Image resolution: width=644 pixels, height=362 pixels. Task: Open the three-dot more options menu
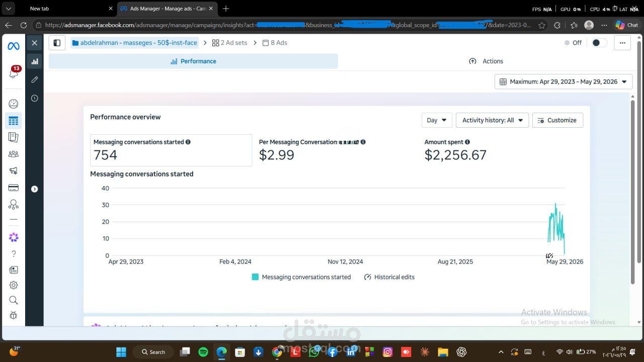click(622, 43)
